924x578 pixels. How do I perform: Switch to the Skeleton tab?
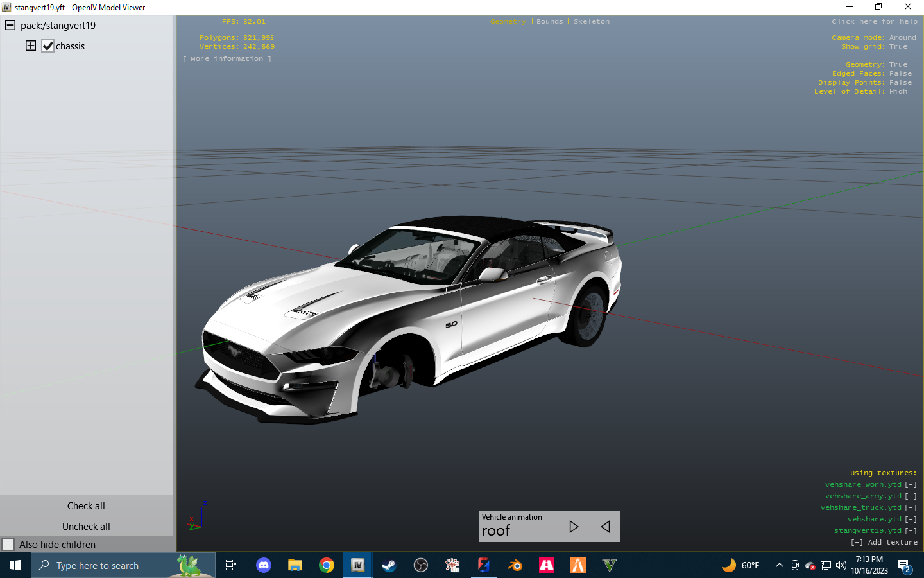(x=591, y=21)
